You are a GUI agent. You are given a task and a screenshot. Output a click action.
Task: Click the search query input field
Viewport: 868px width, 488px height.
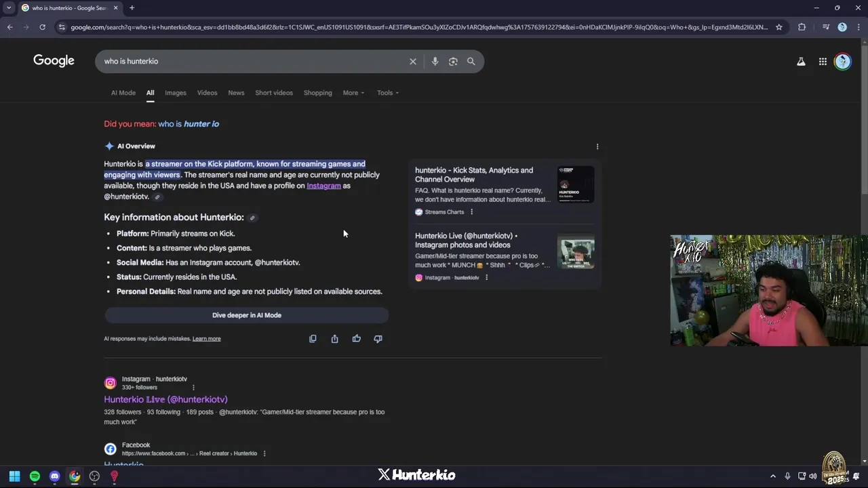pyautogui.click(x=251, y=61)
